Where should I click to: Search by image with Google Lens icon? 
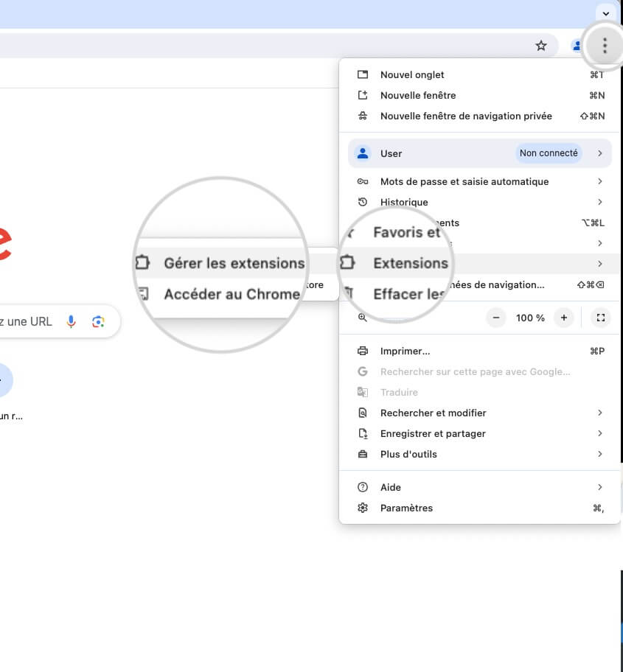(x=98, y=321)
